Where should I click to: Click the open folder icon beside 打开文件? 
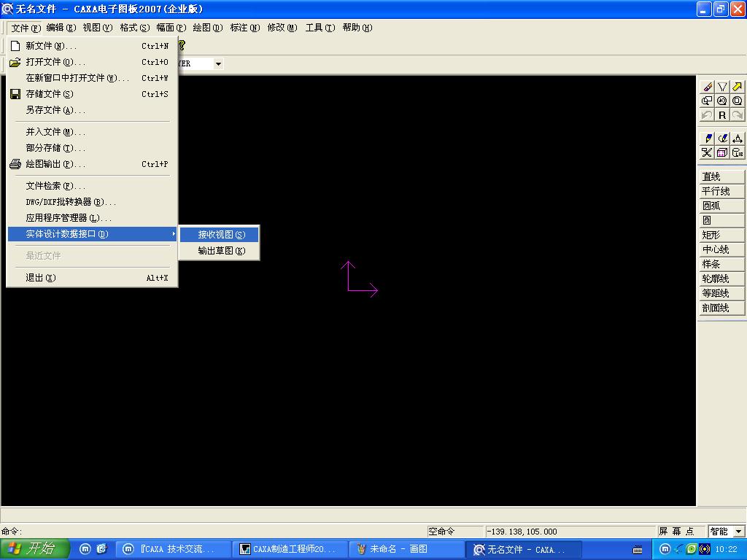point(15,63)
